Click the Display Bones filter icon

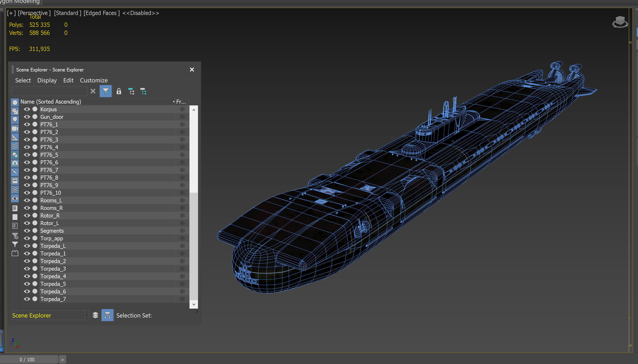point(15,172)
